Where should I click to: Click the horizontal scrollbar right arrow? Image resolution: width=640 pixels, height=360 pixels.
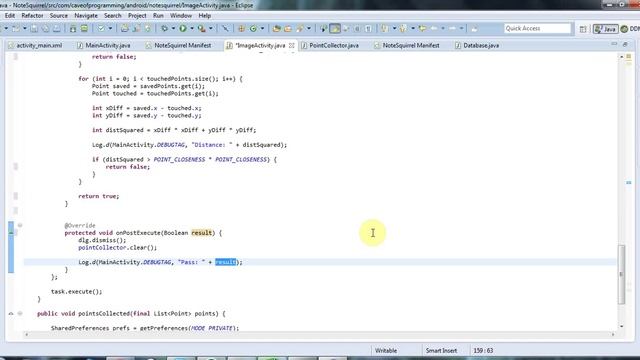[613, 334]
